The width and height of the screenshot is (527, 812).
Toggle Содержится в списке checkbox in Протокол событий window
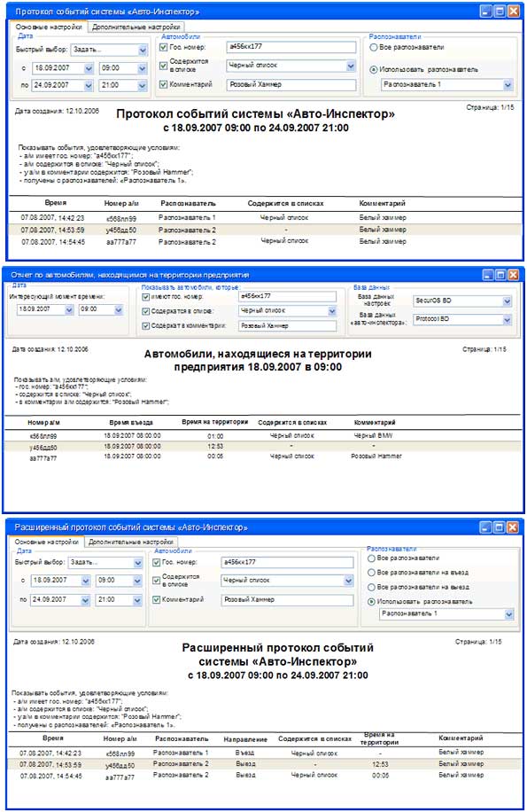click(x=164, y=66)
